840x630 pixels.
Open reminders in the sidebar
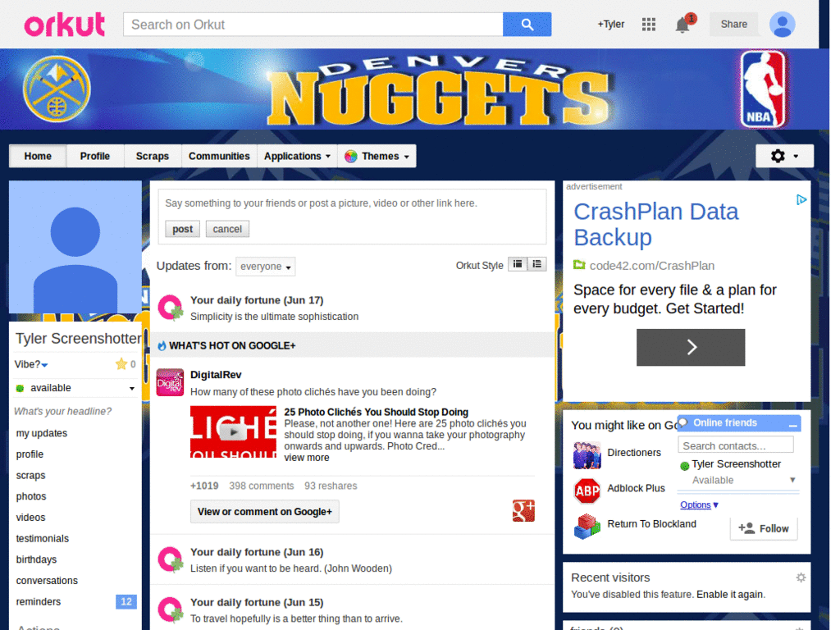[x=38, y=601]
